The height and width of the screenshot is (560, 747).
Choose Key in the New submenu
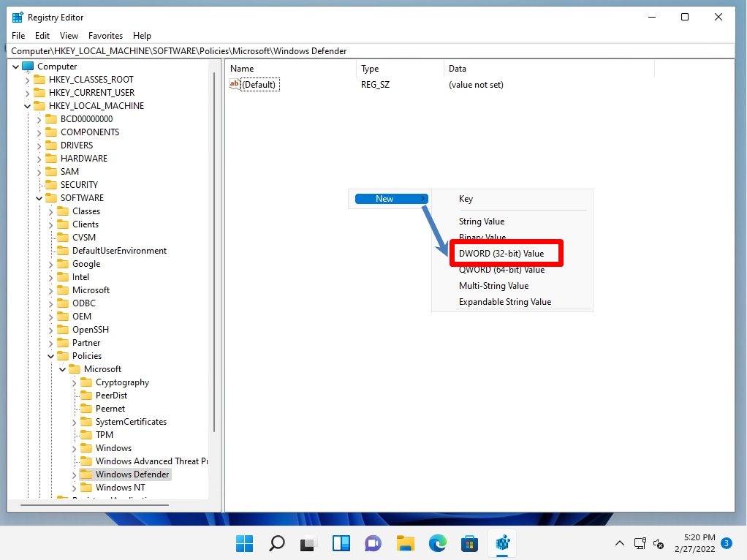pyautogui.click(x=466, y=199)
